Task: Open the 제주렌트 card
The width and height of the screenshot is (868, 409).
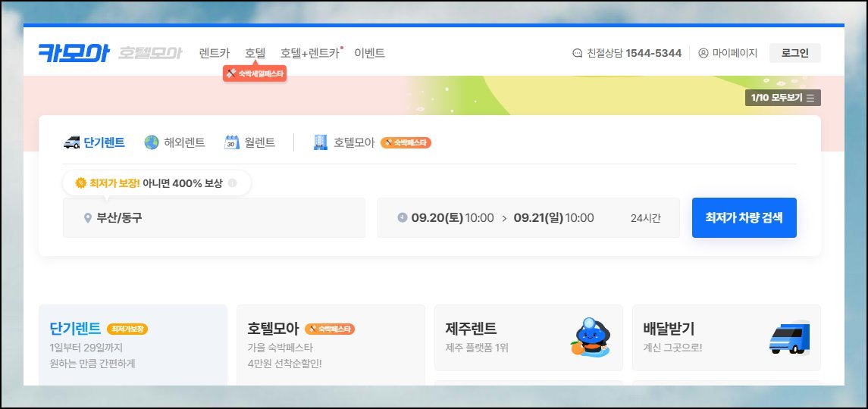Action: [x=528, y=338]
